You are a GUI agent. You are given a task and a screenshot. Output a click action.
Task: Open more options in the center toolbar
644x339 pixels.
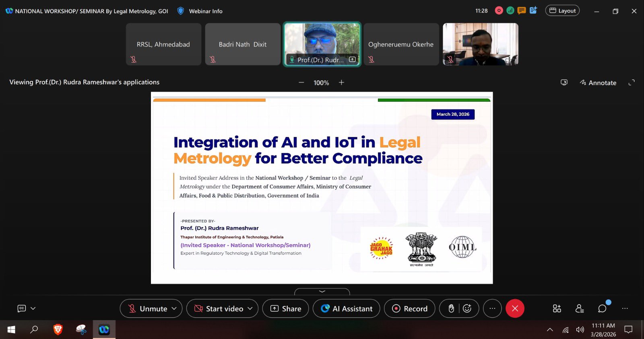[x=492, y=308]
